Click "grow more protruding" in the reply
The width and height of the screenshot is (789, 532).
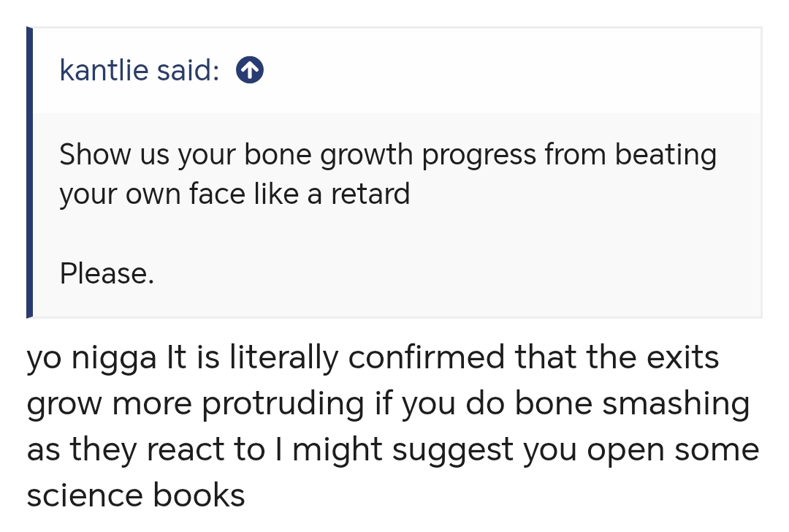(x=195, y=403)
